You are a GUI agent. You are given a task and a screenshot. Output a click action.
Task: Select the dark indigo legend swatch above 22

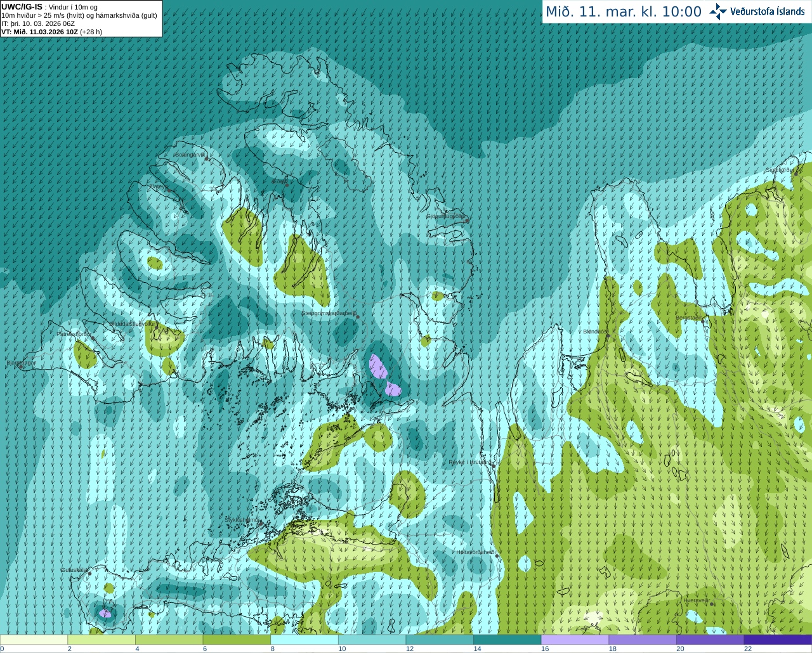point(778,640)
